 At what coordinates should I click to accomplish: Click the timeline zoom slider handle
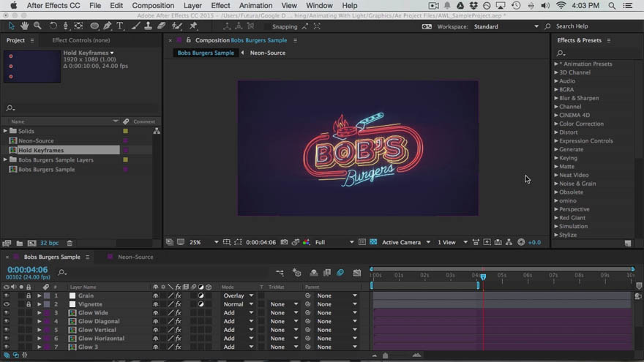point(385,355)
